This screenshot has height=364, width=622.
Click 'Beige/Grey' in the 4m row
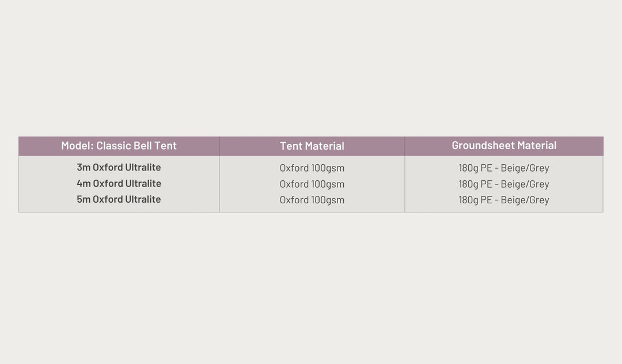click(525, 184)
